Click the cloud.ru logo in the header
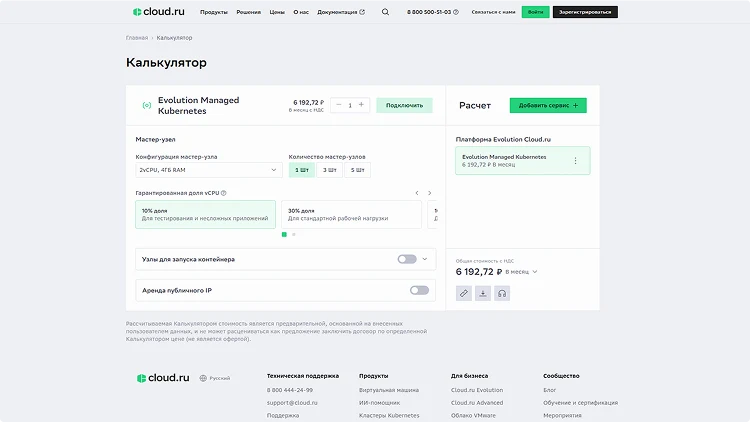Viewport: 750px width, 422px height. [158, 11]
